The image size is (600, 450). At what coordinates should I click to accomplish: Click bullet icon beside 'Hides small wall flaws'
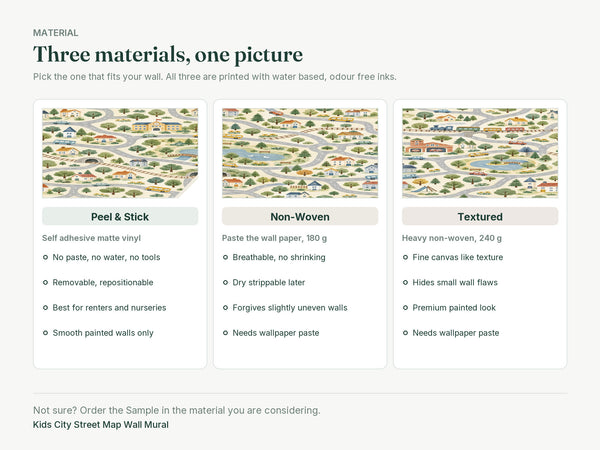pos(405,282)
